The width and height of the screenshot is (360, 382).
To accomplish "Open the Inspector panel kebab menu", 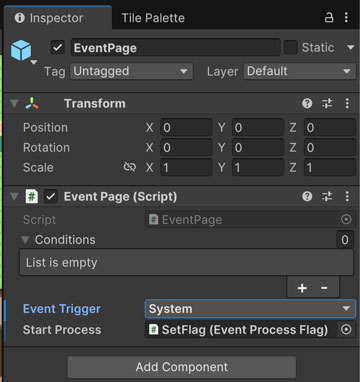I will pos(346,17).
